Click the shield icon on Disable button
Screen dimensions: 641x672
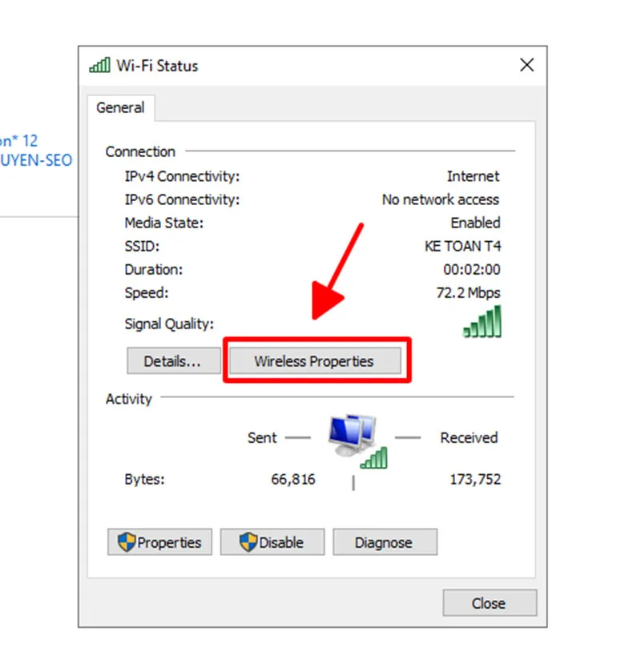coord(248,542)
